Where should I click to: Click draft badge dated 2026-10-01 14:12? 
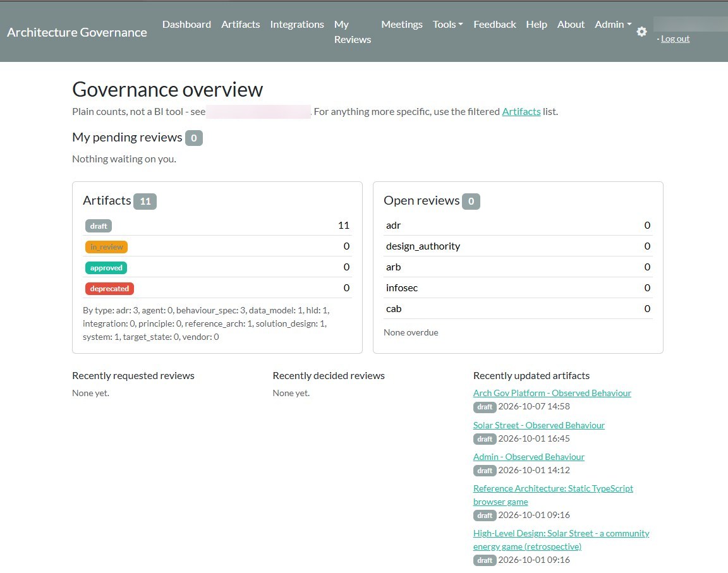point(485,471)
